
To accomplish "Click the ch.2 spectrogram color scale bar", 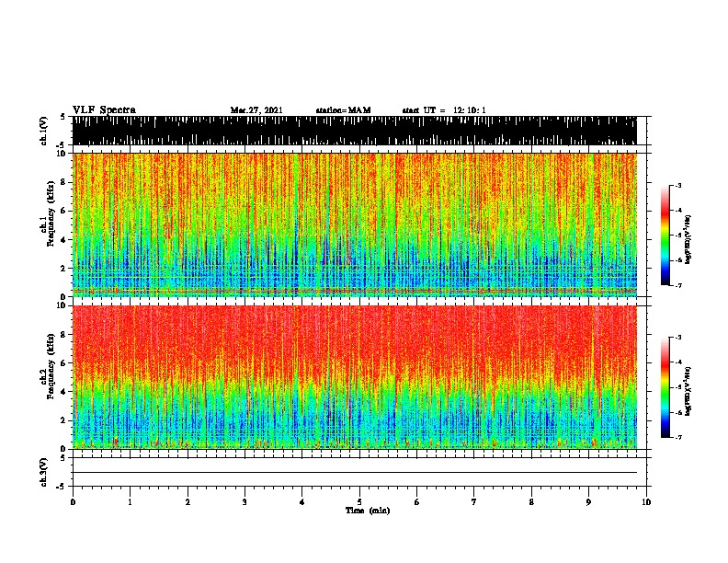I will [665, 387].
